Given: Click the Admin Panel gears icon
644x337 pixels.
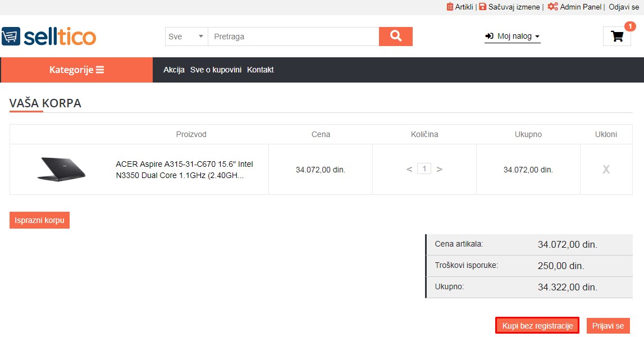Looking at the screenshot, I should [552, 7].
